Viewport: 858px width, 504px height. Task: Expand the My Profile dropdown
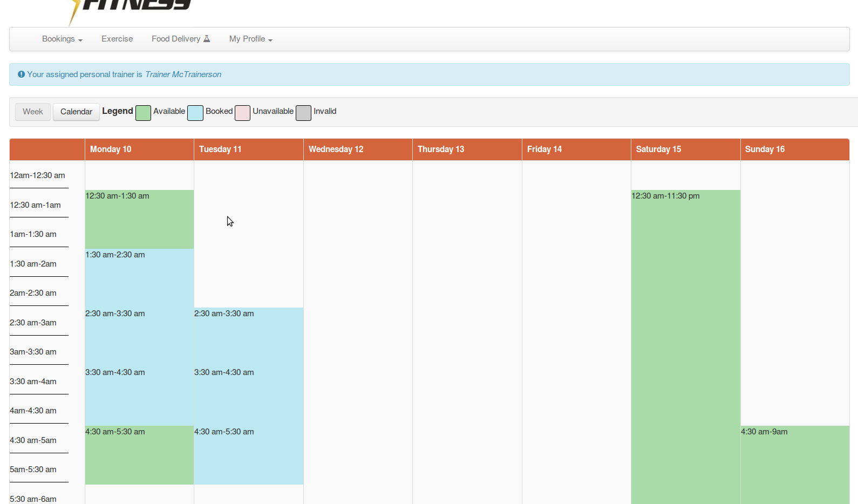[250, 39]
